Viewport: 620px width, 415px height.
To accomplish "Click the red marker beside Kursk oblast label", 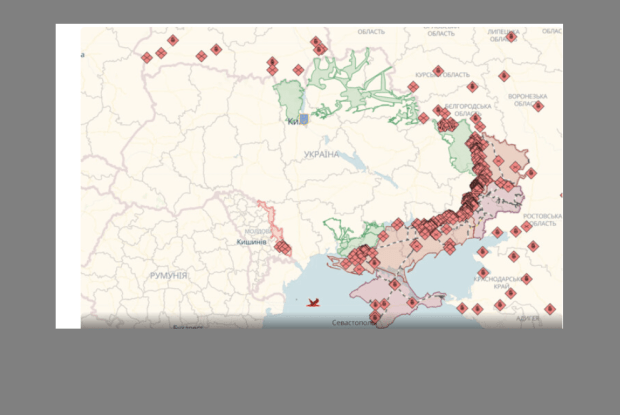I will 438,71.
